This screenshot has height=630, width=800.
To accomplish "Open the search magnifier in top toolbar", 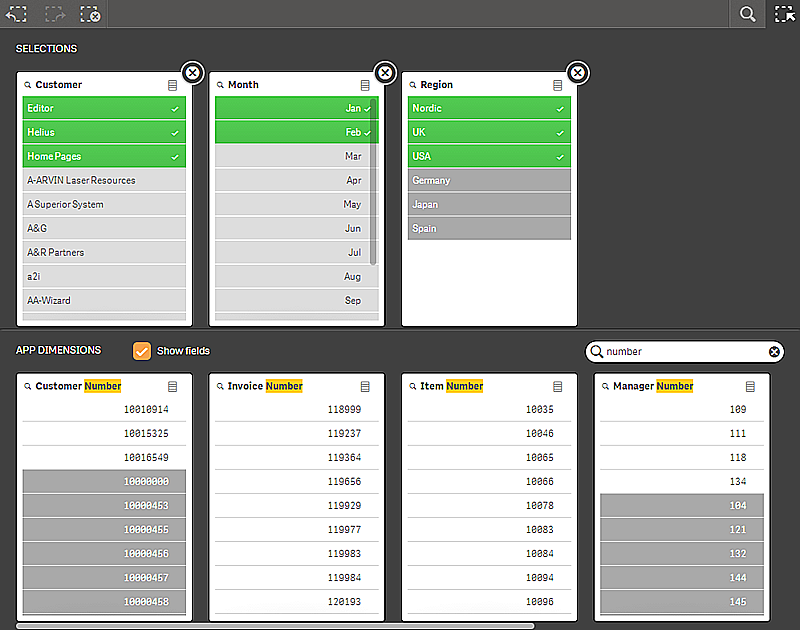I will pyautogui.click(x=747, y=14).
